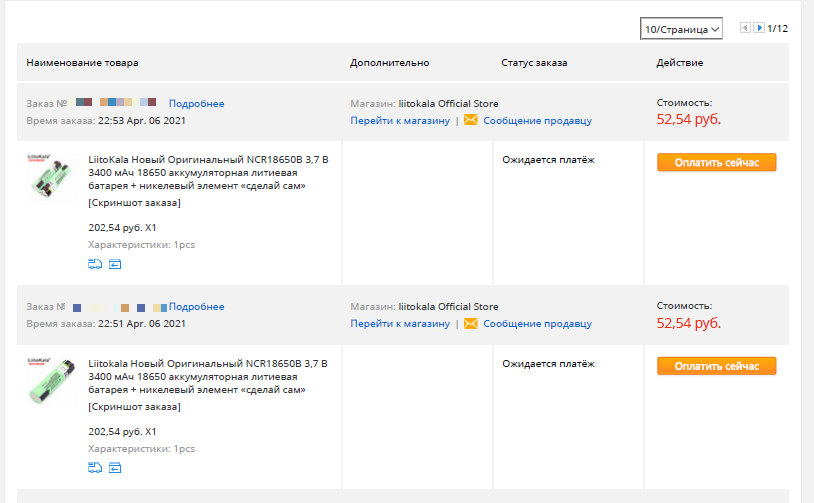Click Сообщение продавцу for second order
814x503 pixels.
[x=537, y=324]
